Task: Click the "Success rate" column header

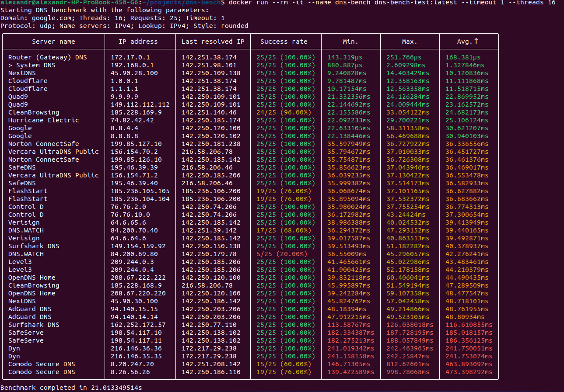Action: point(284,42)
